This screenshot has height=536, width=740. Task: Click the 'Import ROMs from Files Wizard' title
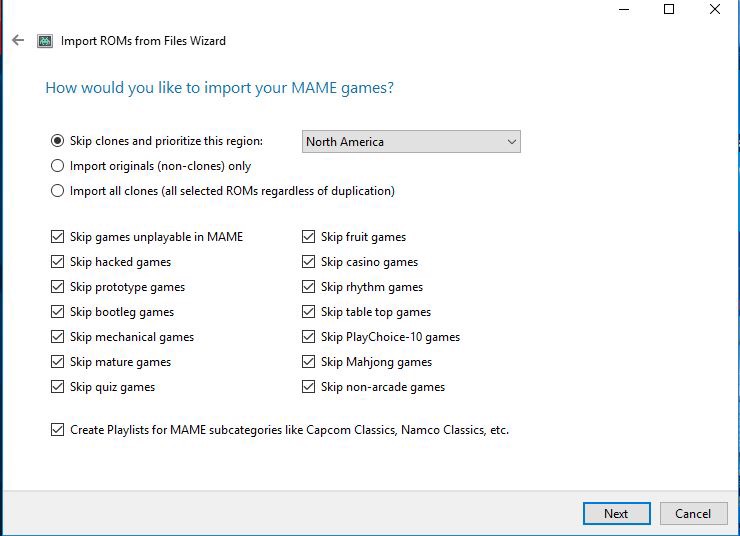[x=143, y=41]
